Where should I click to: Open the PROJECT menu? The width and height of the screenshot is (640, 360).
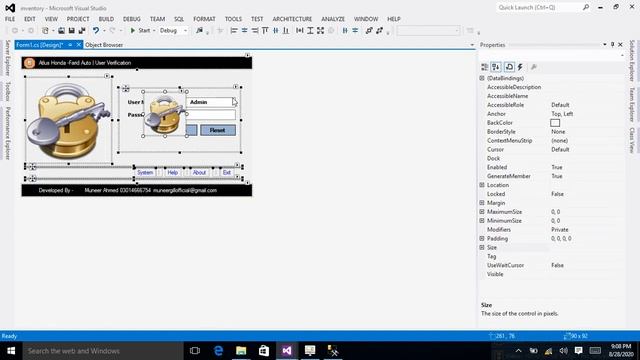pyautogui.click(x=78, y=19)
